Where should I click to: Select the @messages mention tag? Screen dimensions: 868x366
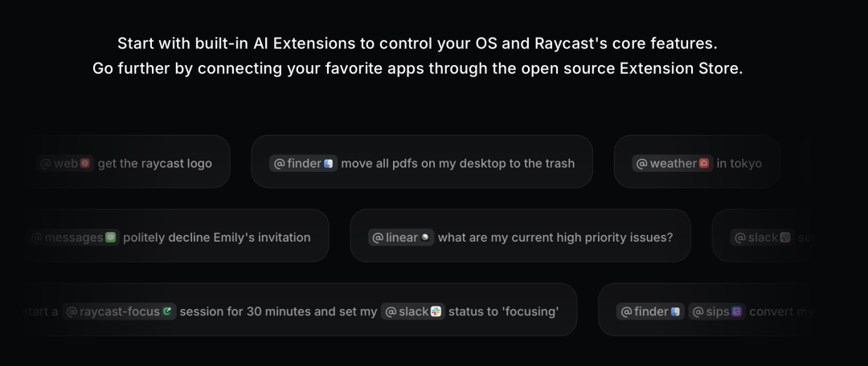(x=72, y=238)
